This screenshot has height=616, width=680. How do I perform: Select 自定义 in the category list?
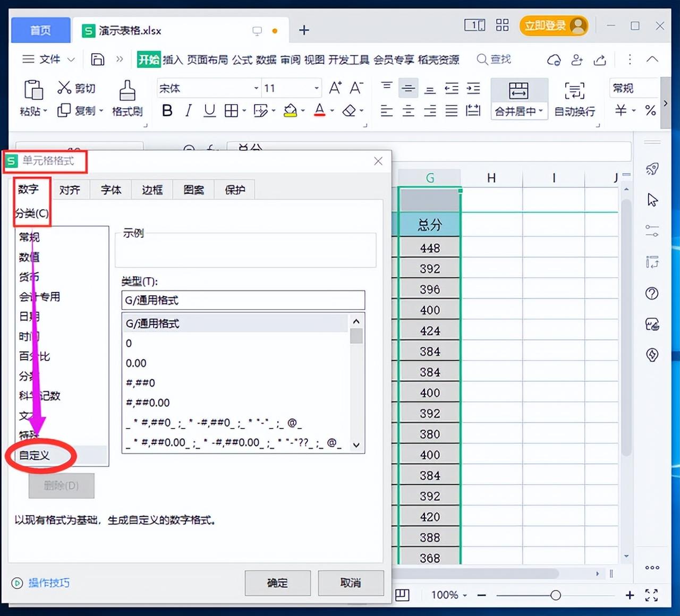(x=35, y=455)
